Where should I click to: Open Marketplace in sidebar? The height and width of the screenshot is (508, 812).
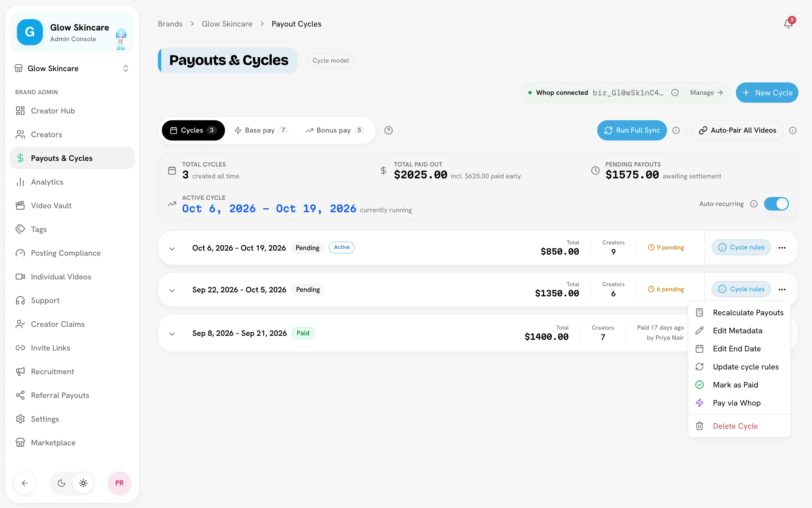coord(72,443)
